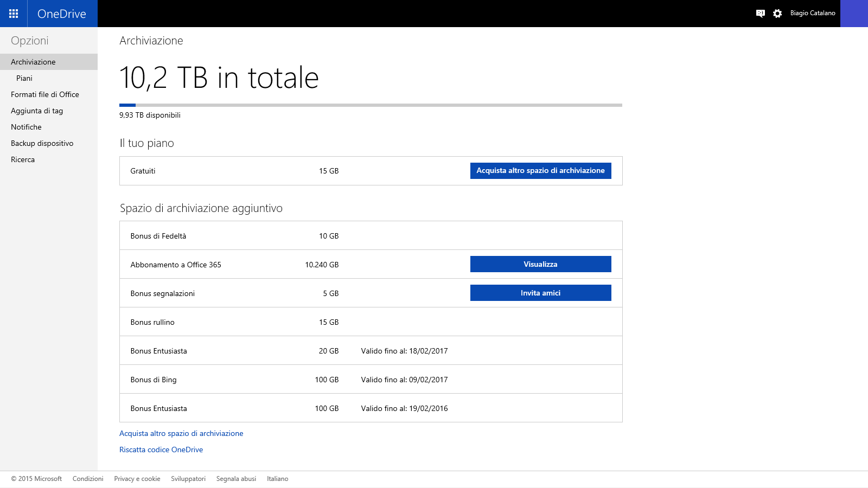The height and width of the screenshot is (488, 868).
Task: Open Condizioni footer link
Action: tap(88, 479)
